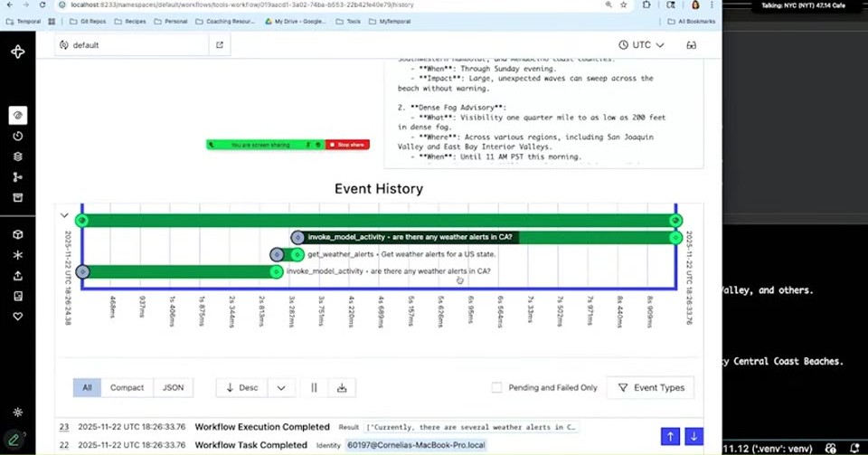This screenshot has width=868, height=455.
Task: Open the Workflows eye icon in sidebar
Action: (18, 115)
